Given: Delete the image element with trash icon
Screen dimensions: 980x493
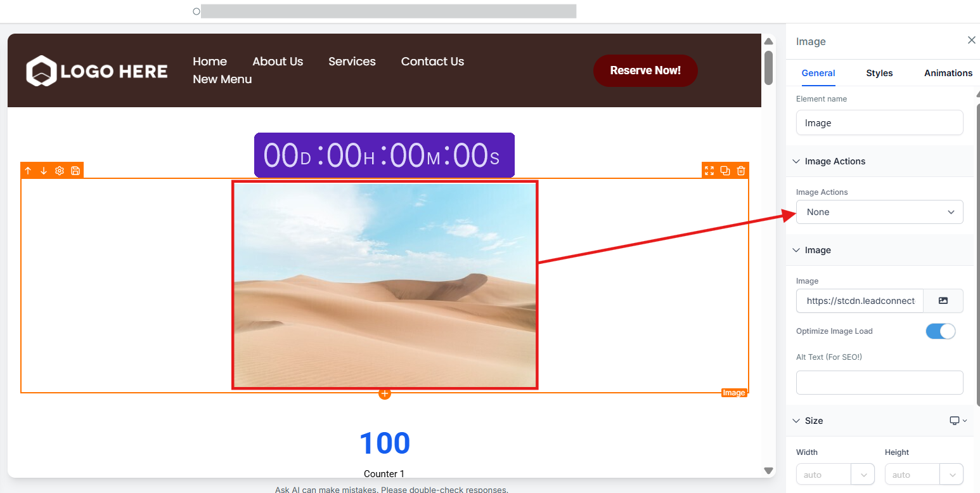Looking at the screenshot, I should [741, 171].
